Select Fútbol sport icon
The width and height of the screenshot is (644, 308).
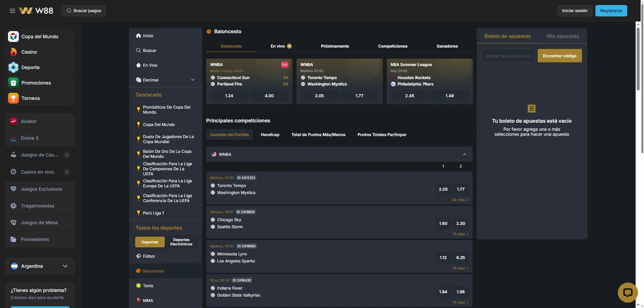139,256
